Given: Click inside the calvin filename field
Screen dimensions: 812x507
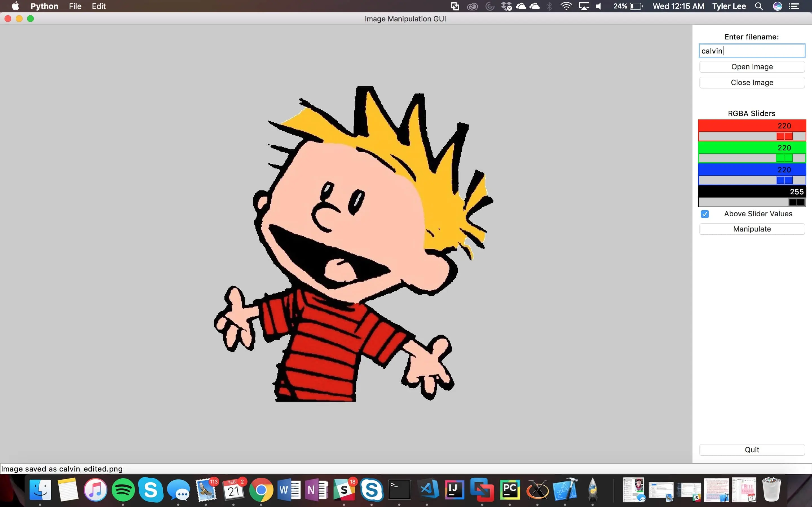Looking at the screenshot, I should click(x=752, y=51).
